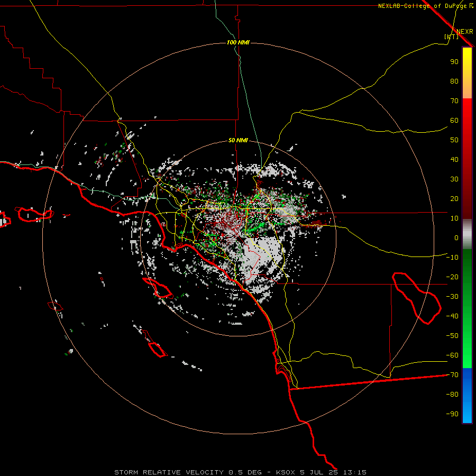This screenshot has width=476, height=476.
Task: Click the -50 scale value
Action: [x=452, y=336]
